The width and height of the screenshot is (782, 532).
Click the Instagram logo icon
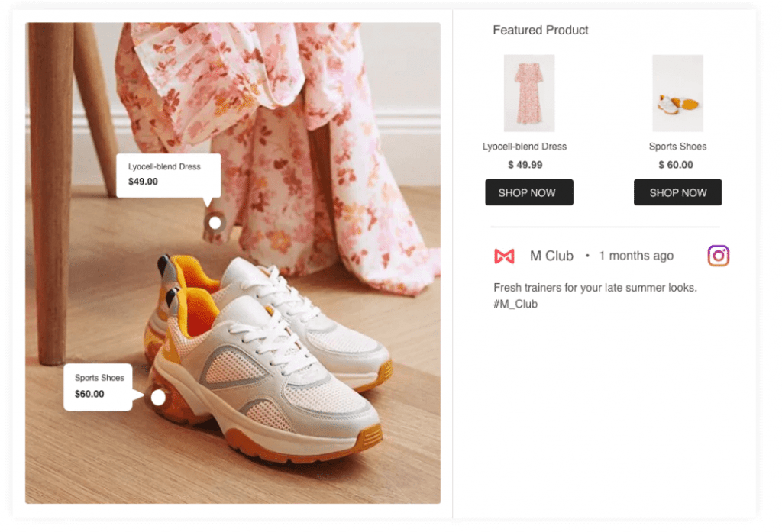718,256
